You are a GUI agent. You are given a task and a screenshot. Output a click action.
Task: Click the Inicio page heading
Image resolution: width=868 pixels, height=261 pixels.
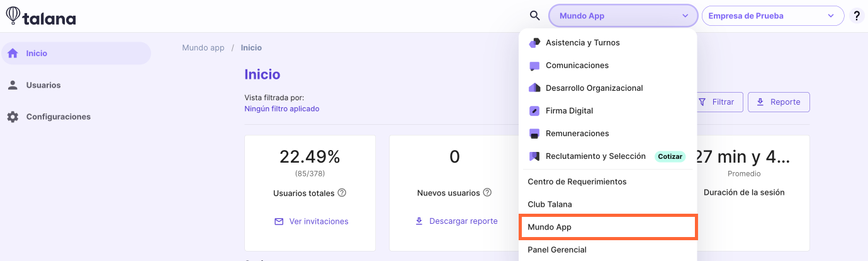pos(262,74)
